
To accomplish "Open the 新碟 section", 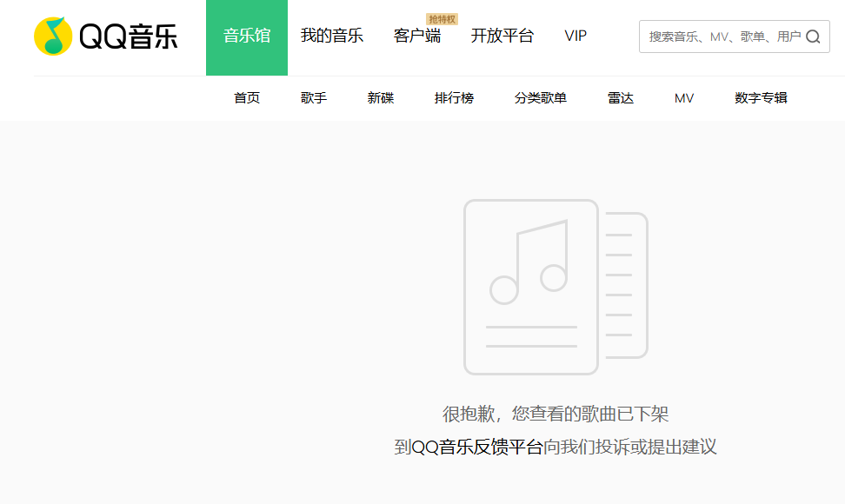I will click(381, 98).
